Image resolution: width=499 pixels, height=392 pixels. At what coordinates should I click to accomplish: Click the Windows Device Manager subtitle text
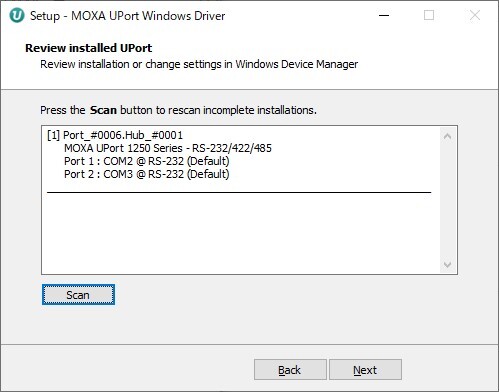pyautogui.click(x=199, y=64)
